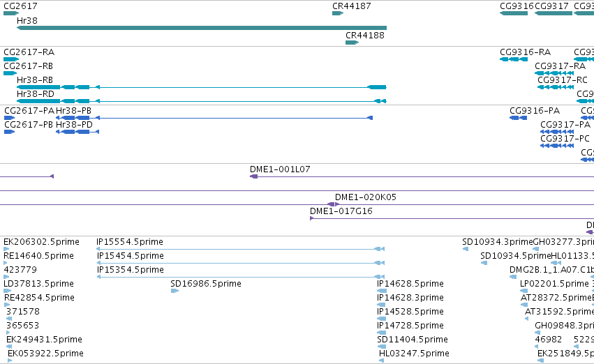The height and width of the screenshot is (364, 594).
Task: Select the CR44187 gene arrow feature
Action: (338, 13)
